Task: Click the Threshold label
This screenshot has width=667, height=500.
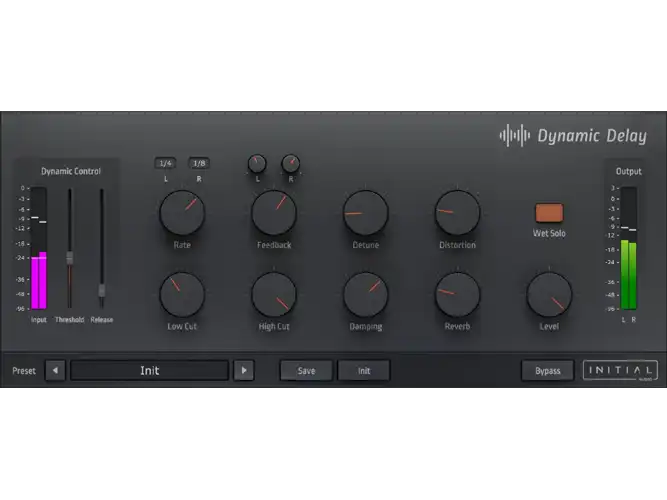Action: click(69, 320)
